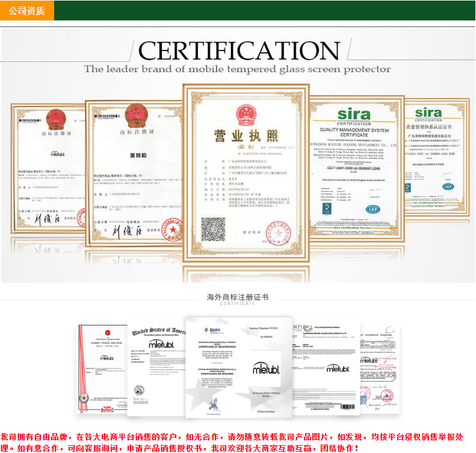Click the 商标注册证 title on the 美特柏 certificate
This screenshot has height=453, width=476.
[137, 132]
